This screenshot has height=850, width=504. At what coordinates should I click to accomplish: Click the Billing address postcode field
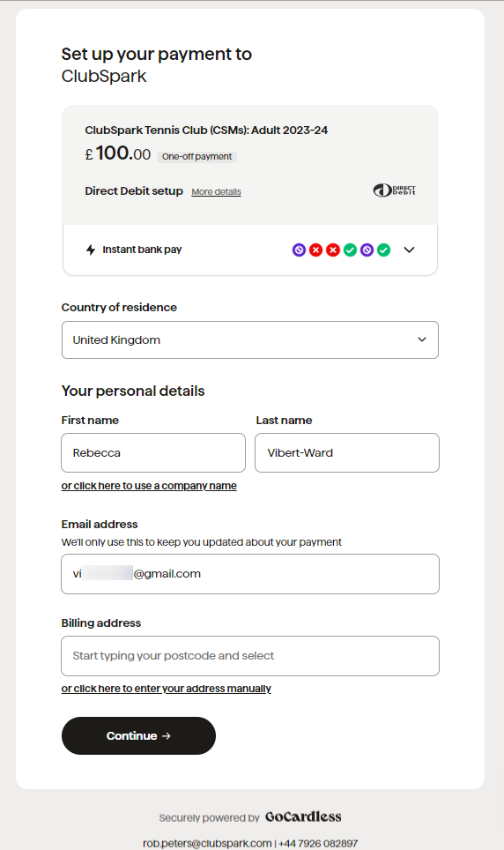pos(250,656)
